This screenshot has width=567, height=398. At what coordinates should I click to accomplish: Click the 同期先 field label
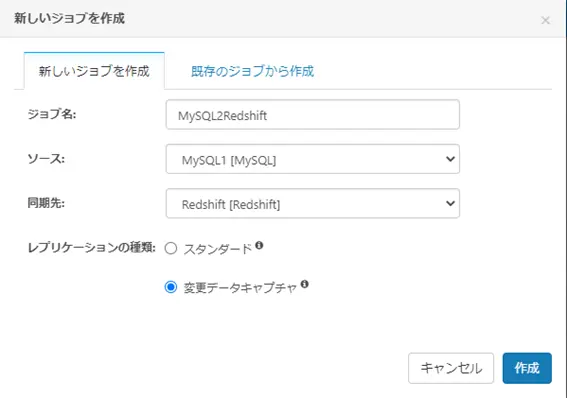point(46,203)
